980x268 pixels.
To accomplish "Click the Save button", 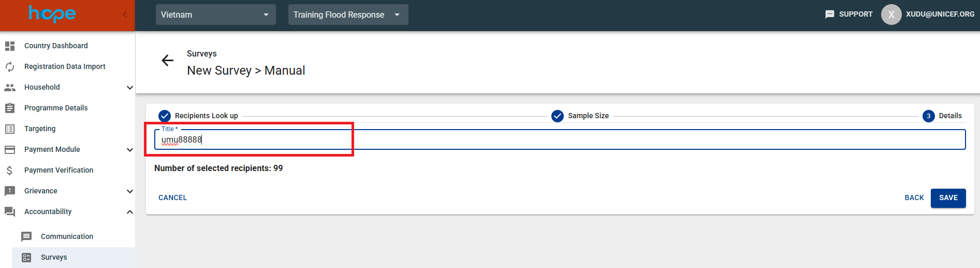I will (x=948, y=198).
